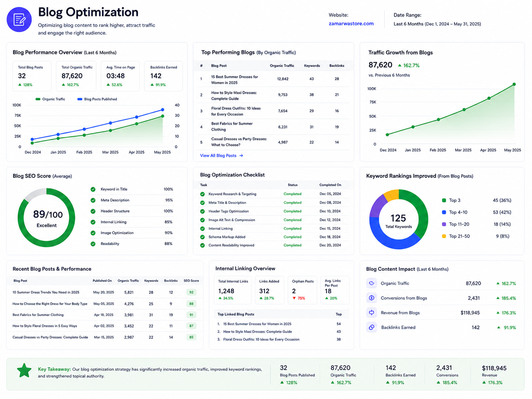Click the check icon for Content Readability Improved
This screenshot has width=532, height=399.
point(202,245)
